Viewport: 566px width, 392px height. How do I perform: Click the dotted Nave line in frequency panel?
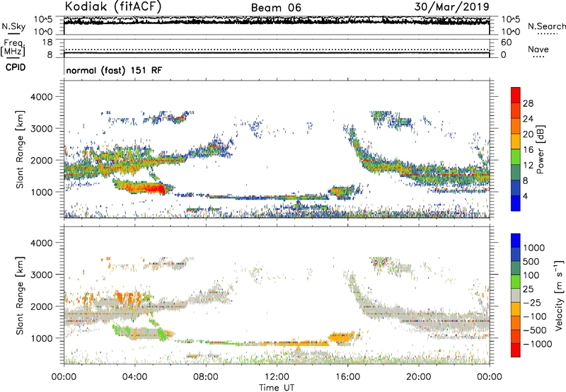click(277, 50)
